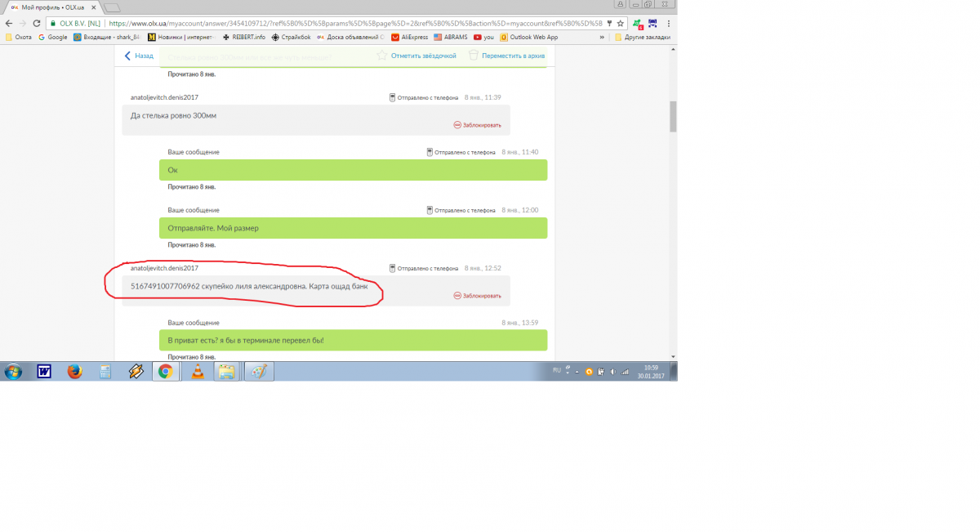
Task: Click the timestamp 8 янв., 12:00
Action: [520, 210]
